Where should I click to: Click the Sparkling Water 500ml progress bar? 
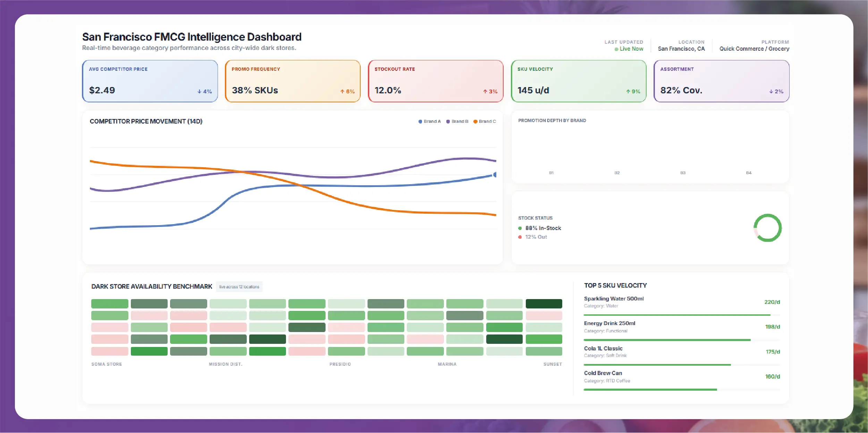click(677, 315)
